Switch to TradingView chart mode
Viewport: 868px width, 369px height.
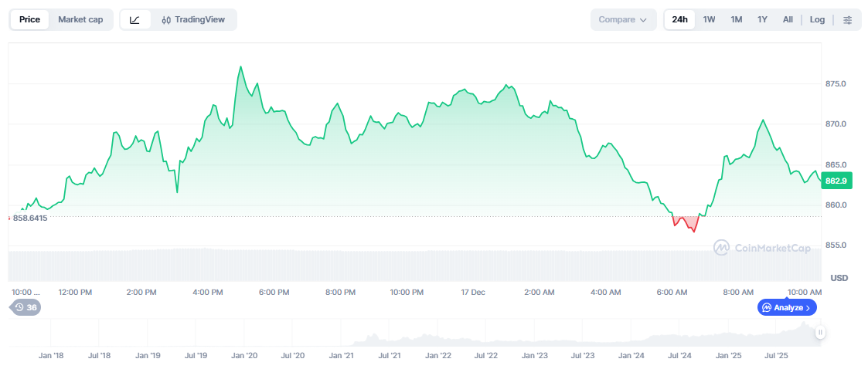(x=193, y=19)
